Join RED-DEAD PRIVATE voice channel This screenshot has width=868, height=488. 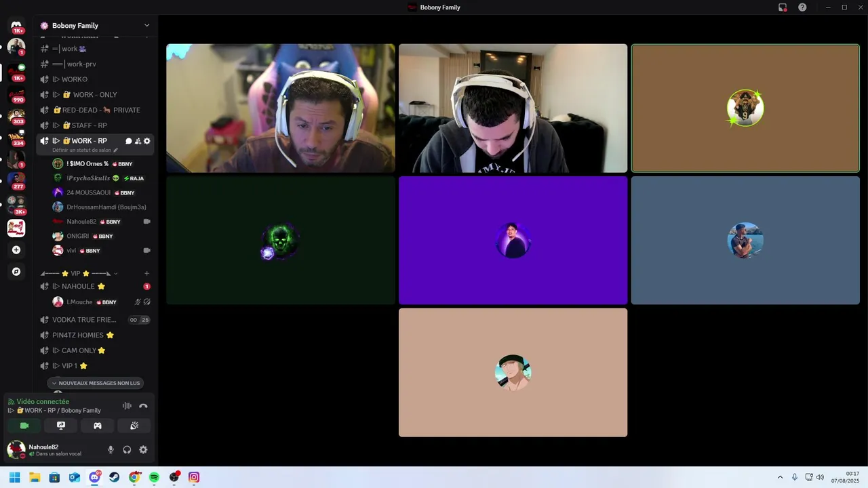[x=96, y=110]
